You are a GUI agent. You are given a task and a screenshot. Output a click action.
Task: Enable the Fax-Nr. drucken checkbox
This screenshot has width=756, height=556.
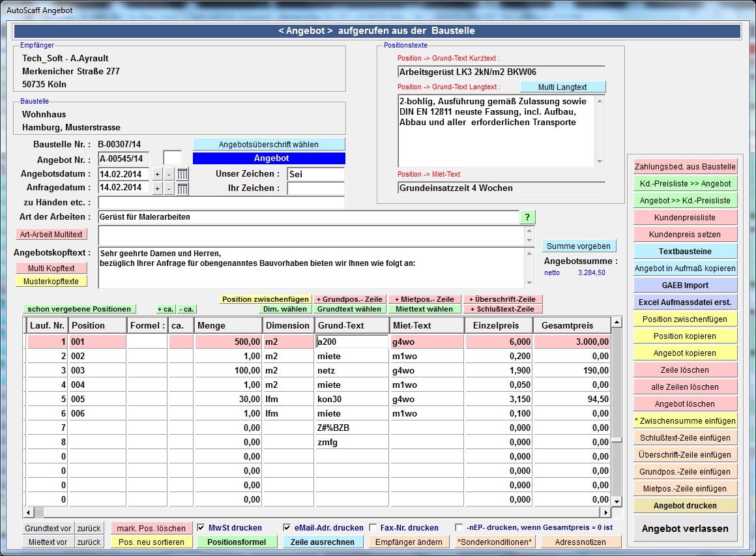[373, 527]
